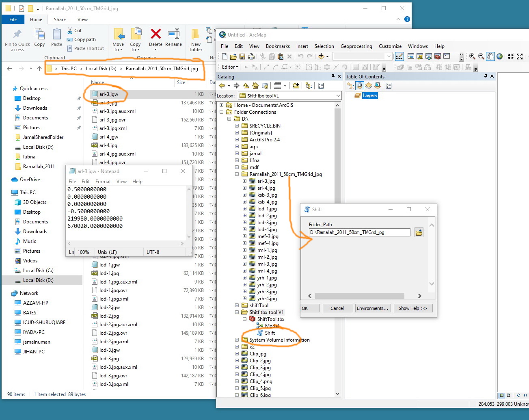Select List By Source icon in Table Of Contents
This screenshot has width=529, height=420.
[360, 86]
